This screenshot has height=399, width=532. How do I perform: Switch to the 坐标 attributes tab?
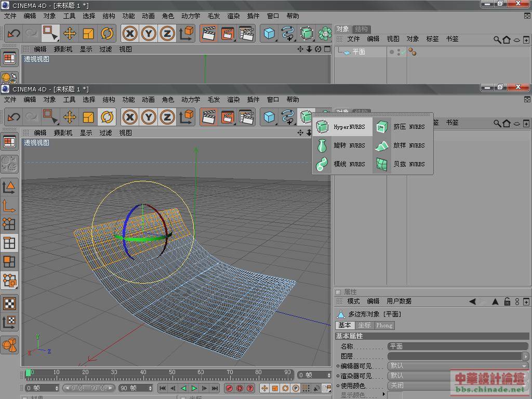[364, 325]
